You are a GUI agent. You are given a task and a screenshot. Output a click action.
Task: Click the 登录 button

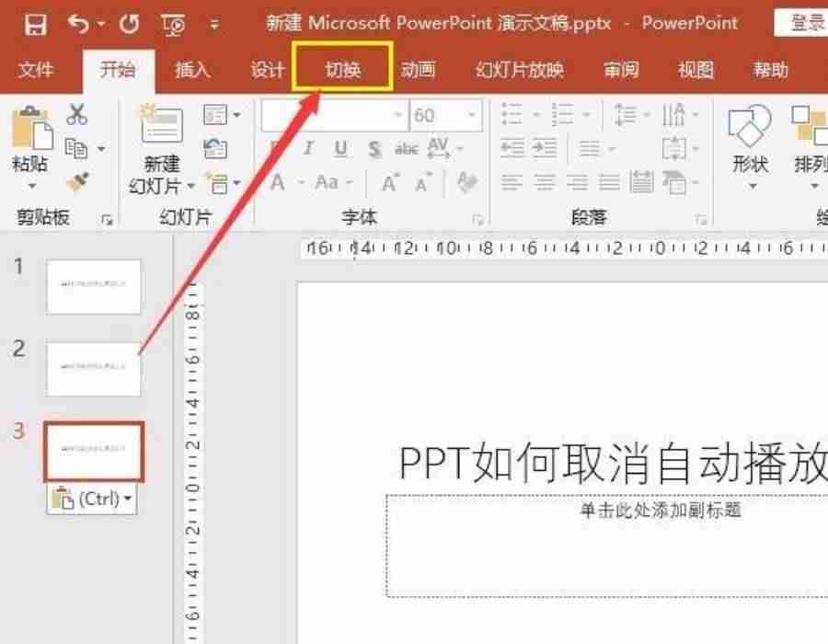tap(802, 23)
